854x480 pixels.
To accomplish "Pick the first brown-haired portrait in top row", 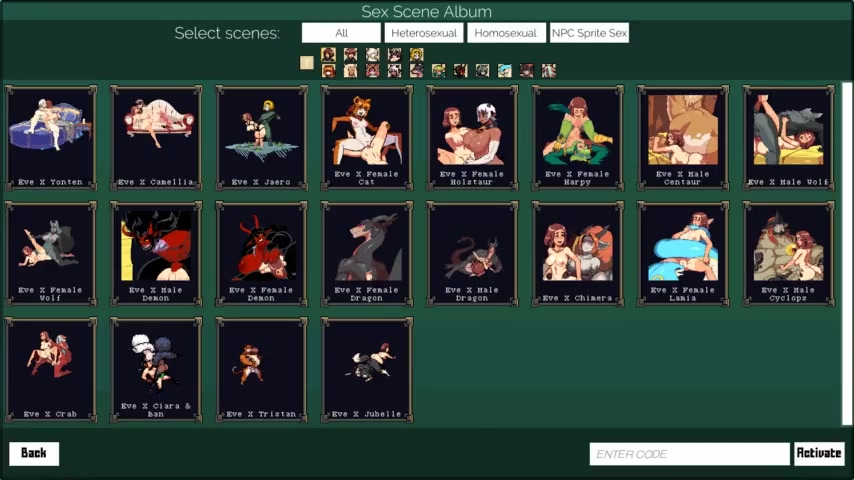I will click(328, 55).
